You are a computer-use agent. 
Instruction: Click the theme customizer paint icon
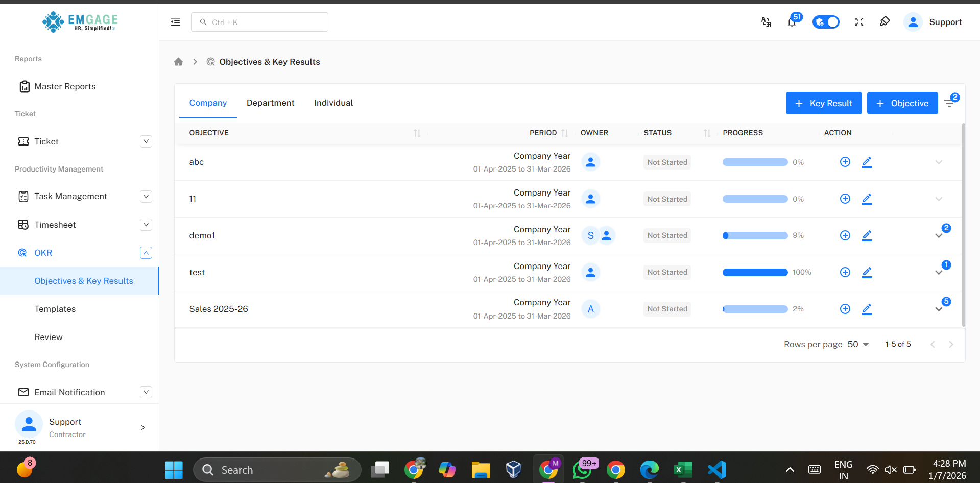(x=885, y=21)
